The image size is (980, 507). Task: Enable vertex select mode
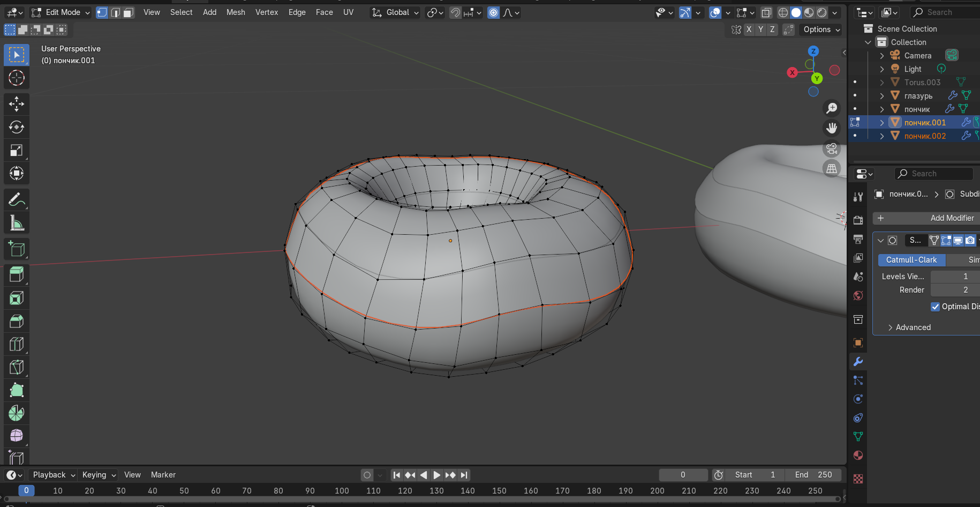coord(102,12)
